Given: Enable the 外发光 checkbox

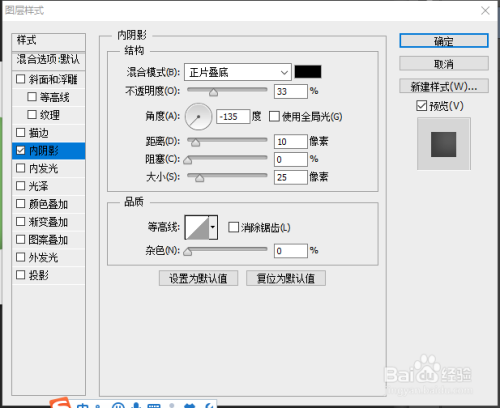Looking at the screenshot, I should click(21, 257).
